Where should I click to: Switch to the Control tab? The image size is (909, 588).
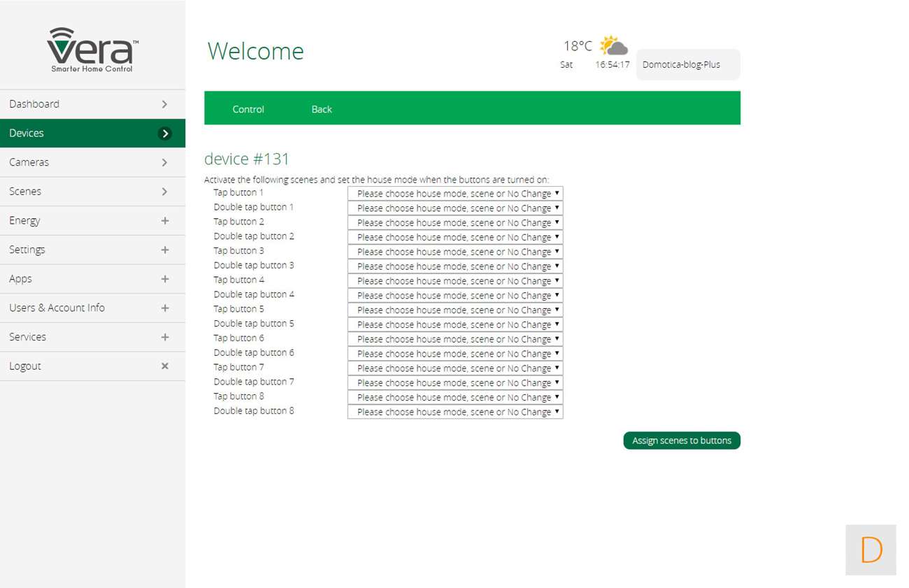248,109
